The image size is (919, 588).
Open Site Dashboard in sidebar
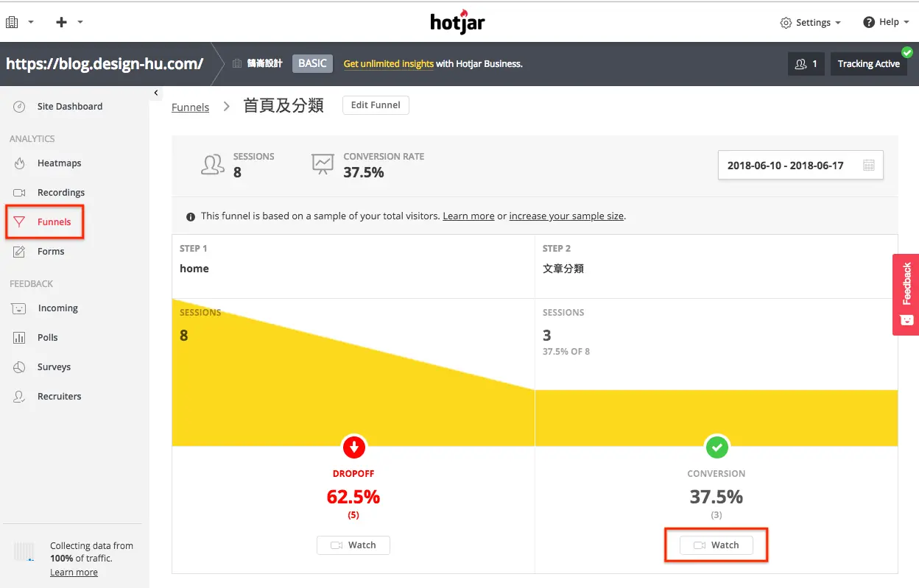tap(70, 106)
